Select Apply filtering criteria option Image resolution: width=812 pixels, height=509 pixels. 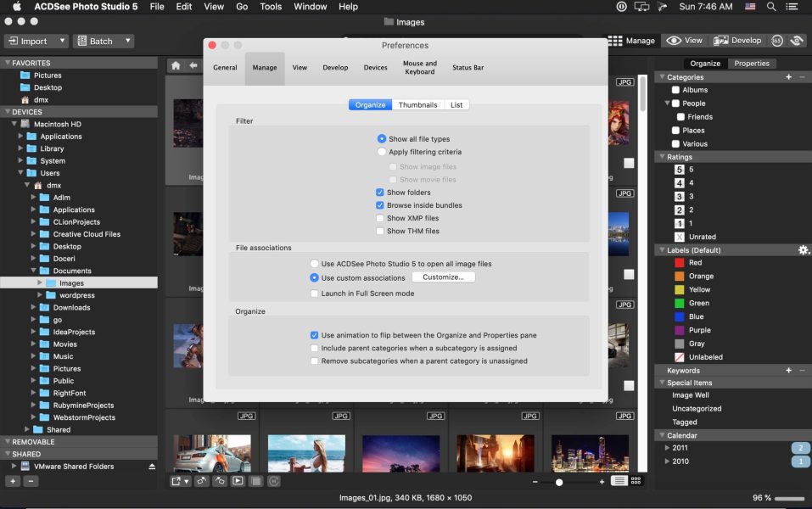click(x=382, y=152)
